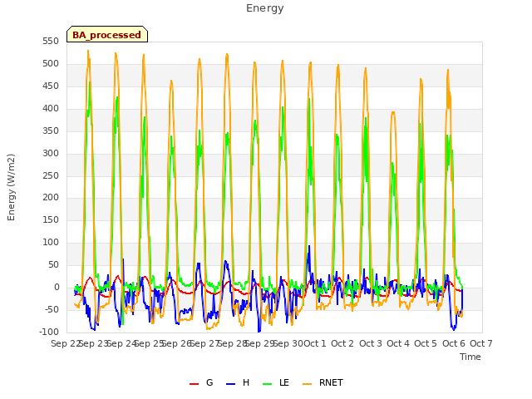
Task: Click the red G legend color marker
Action: tap(194, 384)
